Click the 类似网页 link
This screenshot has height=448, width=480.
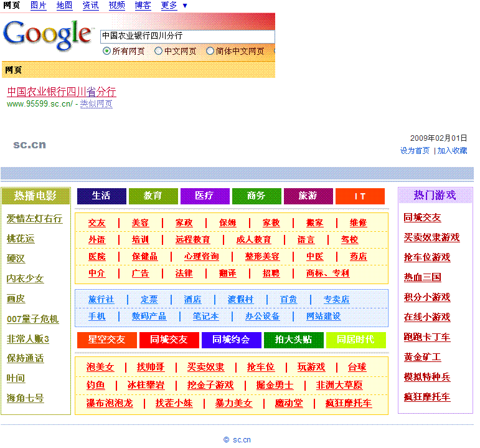click(x=96, y=104)
